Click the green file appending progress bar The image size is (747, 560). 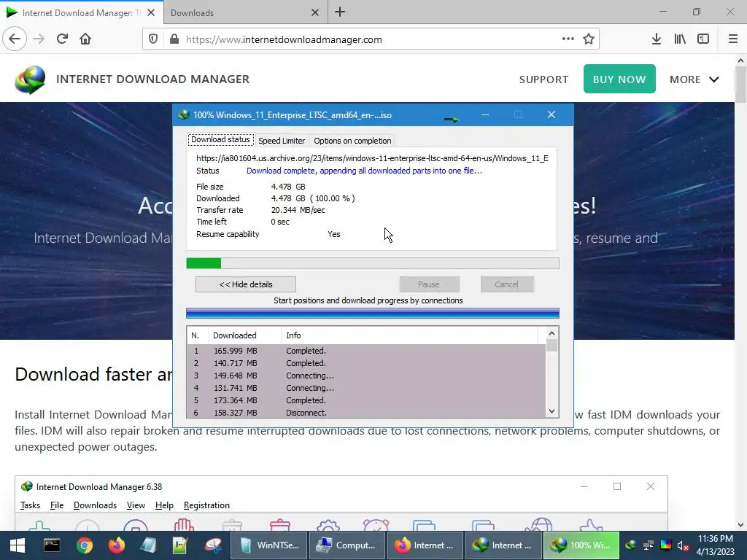[x=373, y=262]
